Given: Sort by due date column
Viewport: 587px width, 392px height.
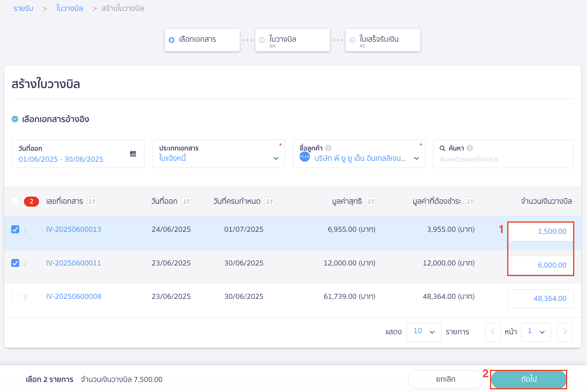Looking at the screenshot, I should point(269,202).
